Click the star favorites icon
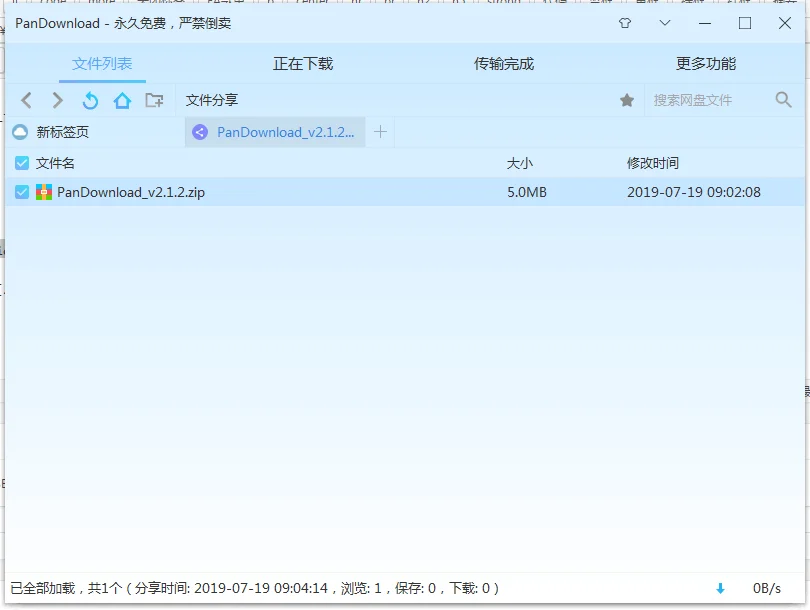Screen dimensions: 810x610 pyautogui.click(x=627, y=100)
